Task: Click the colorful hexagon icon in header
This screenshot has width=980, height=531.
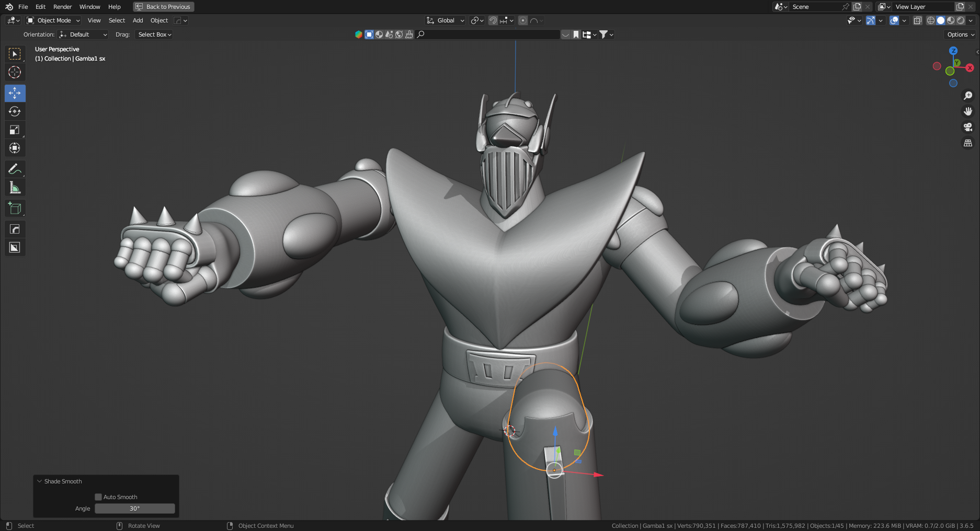Action: coord(359,34)
